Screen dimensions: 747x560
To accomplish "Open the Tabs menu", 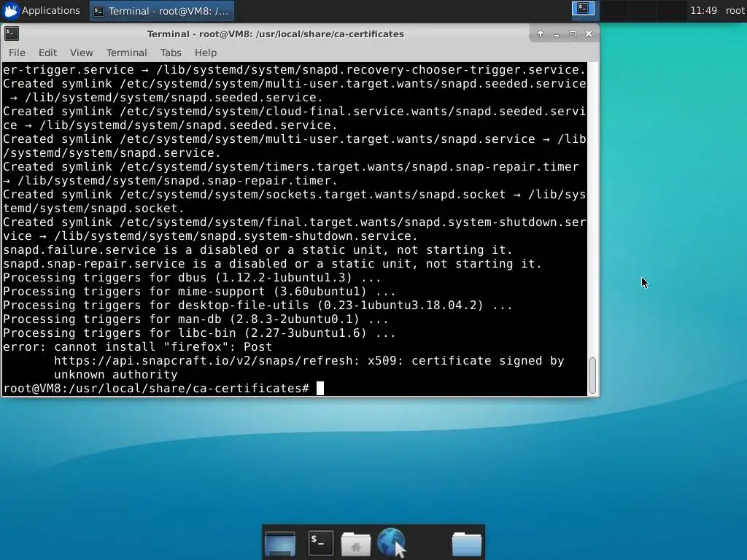I will point(171,52).
